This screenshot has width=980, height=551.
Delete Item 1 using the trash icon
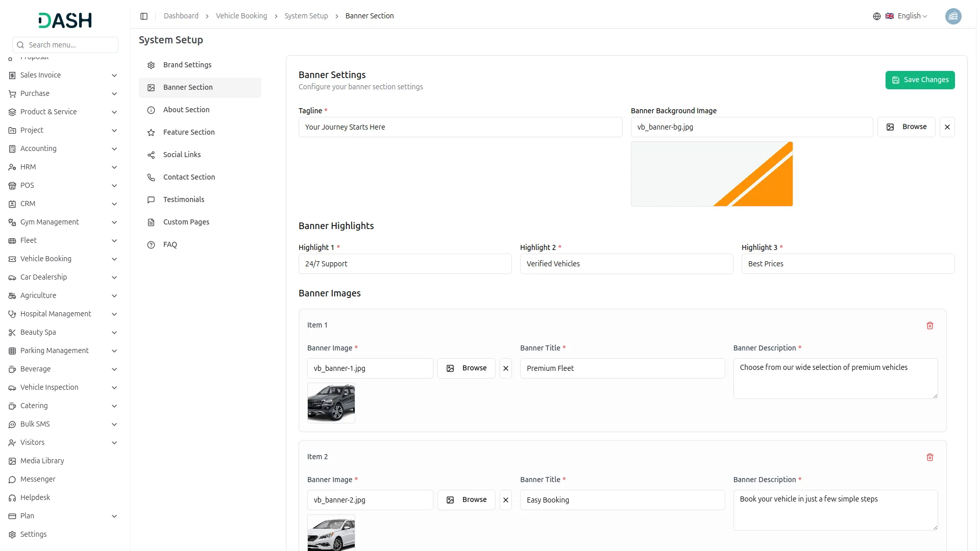point(929,325)
